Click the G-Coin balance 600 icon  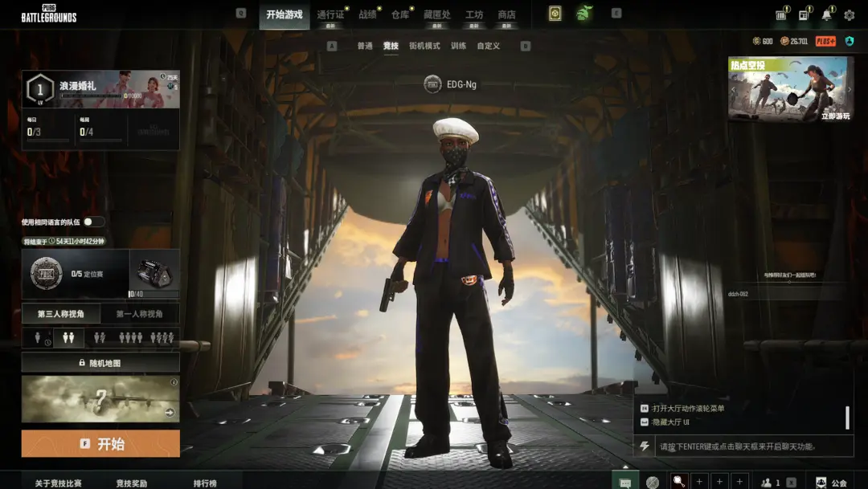pos(757,41)
